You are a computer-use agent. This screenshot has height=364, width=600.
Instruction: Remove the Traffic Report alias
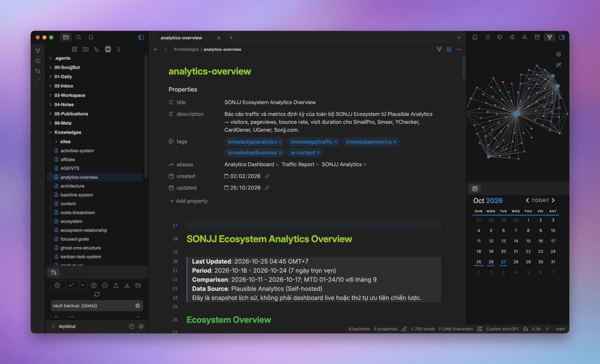[317, 164]
